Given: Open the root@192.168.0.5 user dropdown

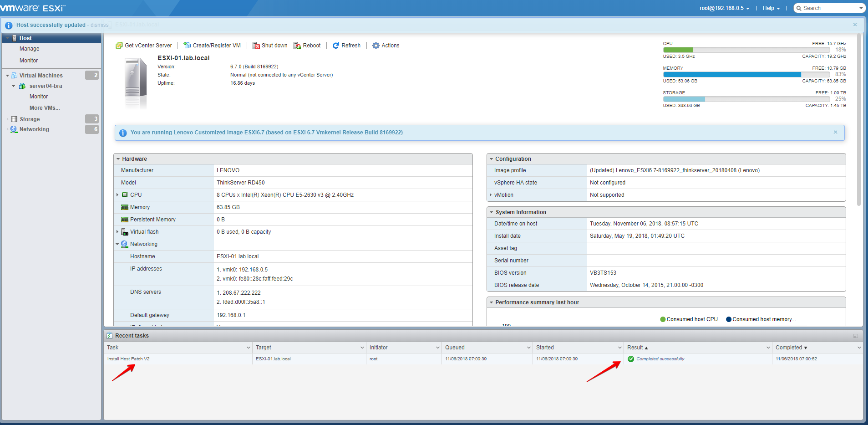Looking at the screenshot, I should [x=724, y=8].
